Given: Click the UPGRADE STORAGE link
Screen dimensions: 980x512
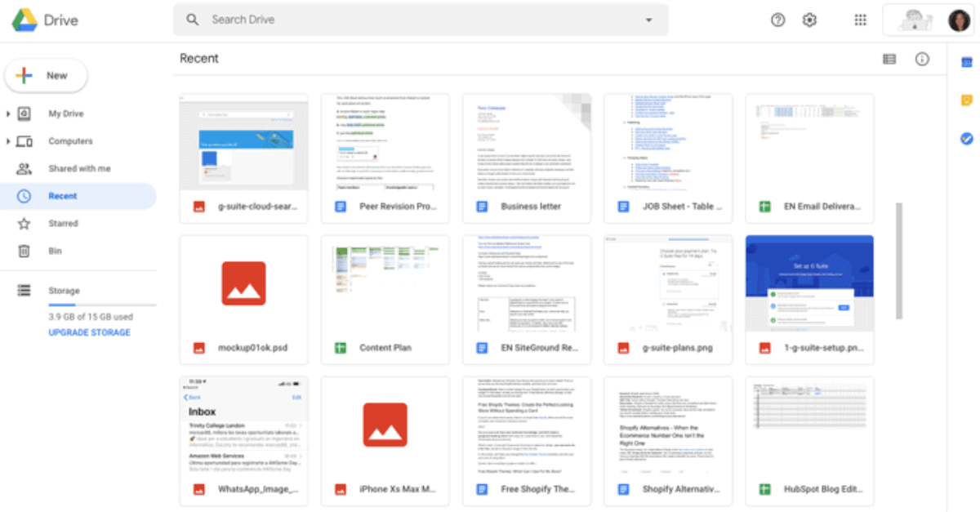Looking at the screenshot, I should [89, 332].
